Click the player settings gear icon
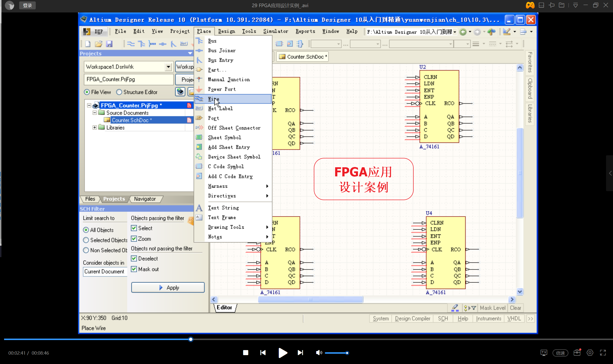This screenshot has height=364, width=613. (x=590, y=353)
